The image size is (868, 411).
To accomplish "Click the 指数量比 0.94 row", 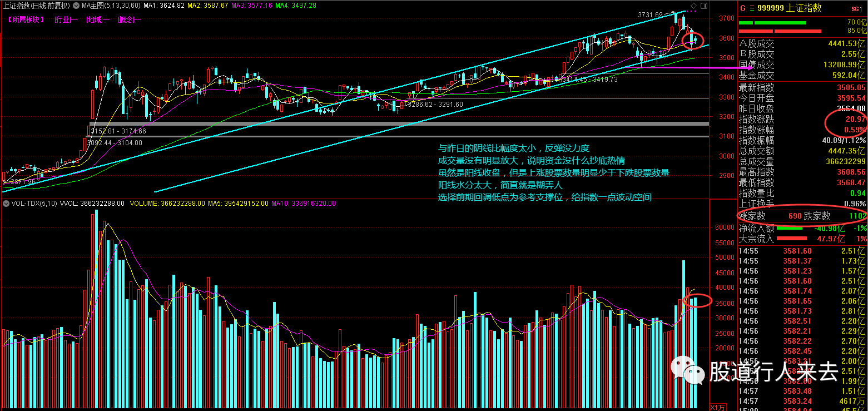I will pos(802,193).
